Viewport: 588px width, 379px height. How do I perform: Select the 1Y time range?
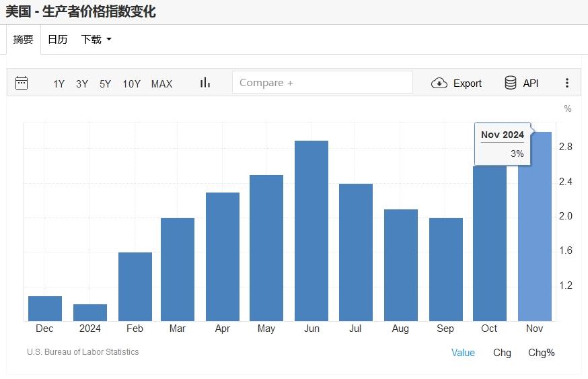pos(59,83)
